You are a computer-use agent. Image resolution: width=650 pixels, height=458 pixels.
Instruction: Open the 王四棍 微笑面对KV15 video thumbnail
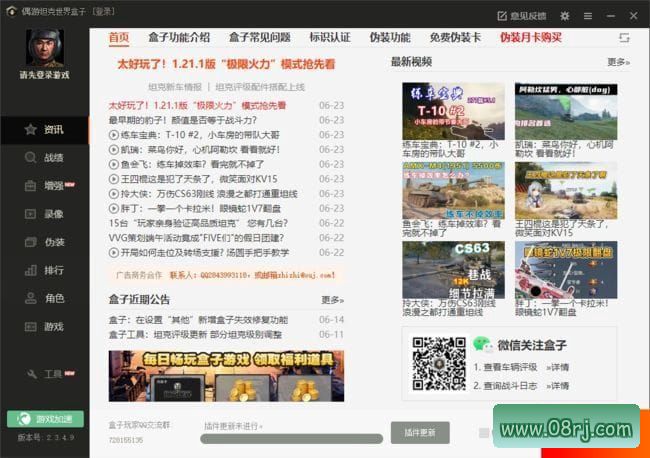[x=566, y=191]
